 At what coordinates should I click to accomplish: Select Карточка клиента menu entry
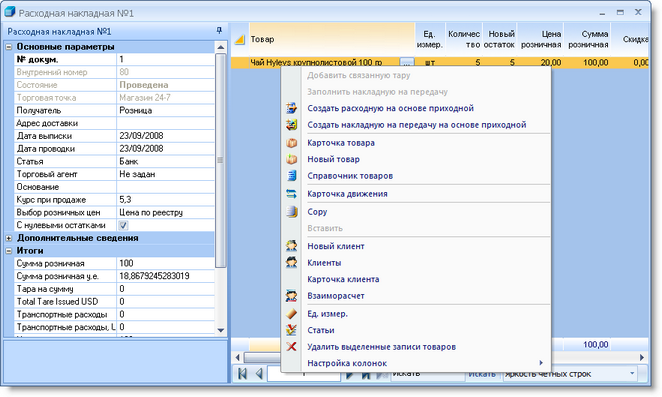click(x=343, y=279)
